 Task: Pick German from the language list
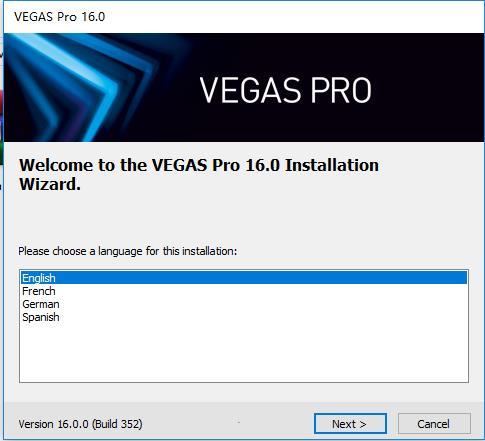[x=41, y=304]
